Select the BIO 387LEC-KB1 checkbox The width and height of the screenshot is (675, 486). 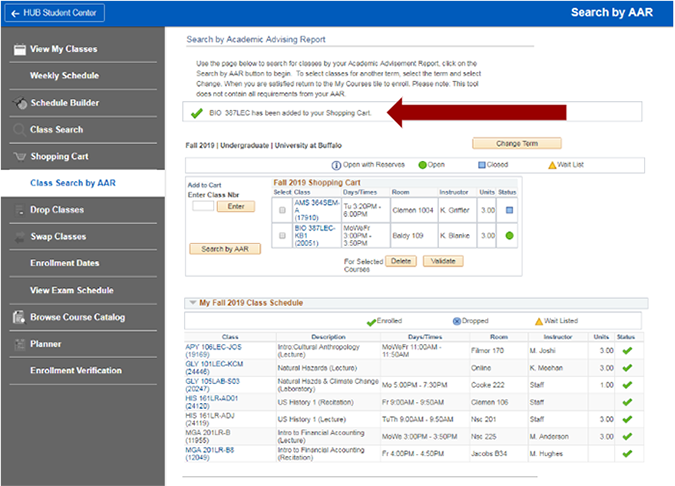click(283, 236)
